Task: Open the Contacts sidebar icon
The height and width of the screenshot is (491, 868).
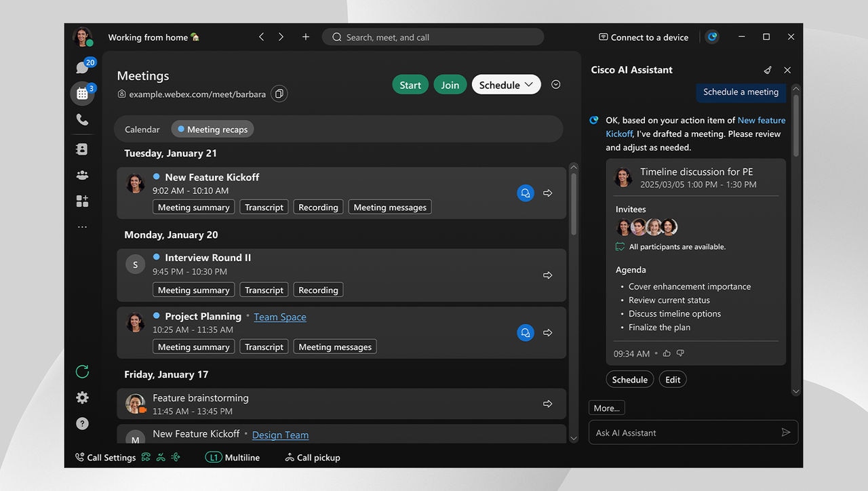Action: coord(82,149)
